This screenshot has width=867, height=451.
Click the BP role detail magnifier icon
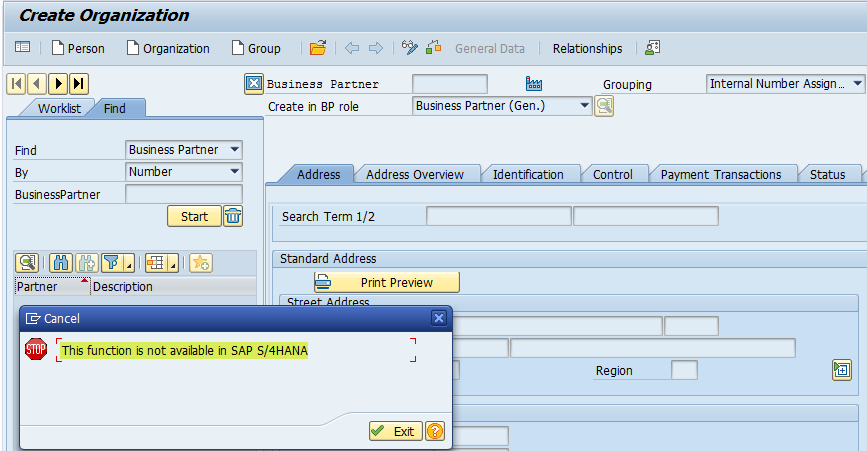click(x=604, y=106)
